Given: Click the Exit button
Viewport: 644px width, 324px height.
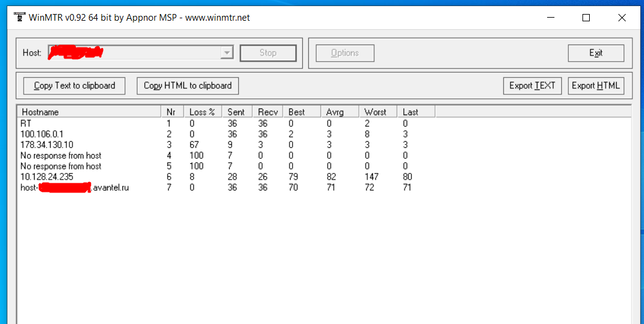Looking at the screenshot, I should click(x=596, y=53).
